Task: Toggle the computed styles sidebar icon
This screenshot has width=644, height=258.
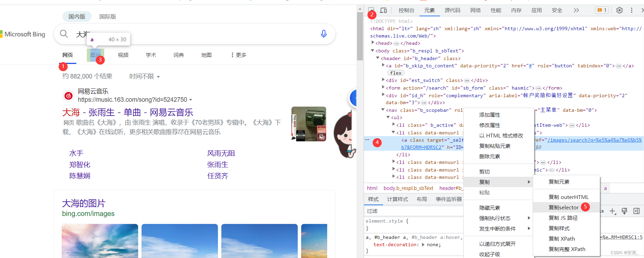Action: pyautogui.click(x=636, y=211)
